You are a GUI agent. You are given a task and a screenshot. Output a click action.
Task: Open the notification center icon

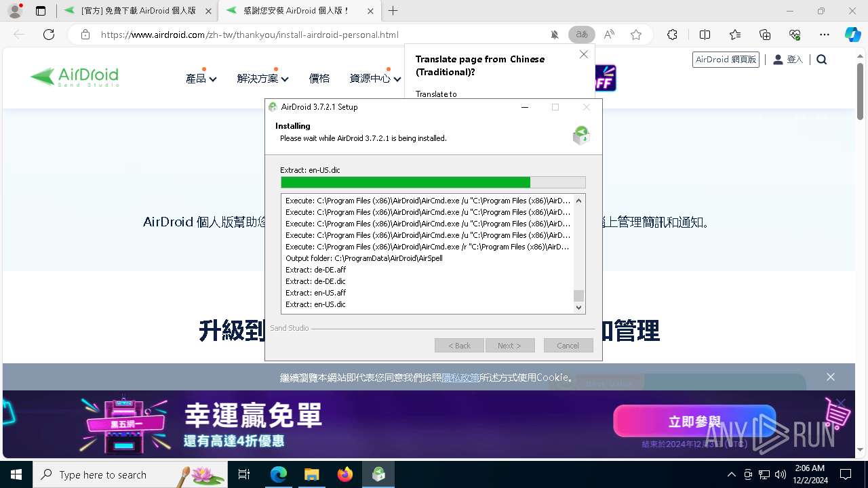(x=846, y=474)
